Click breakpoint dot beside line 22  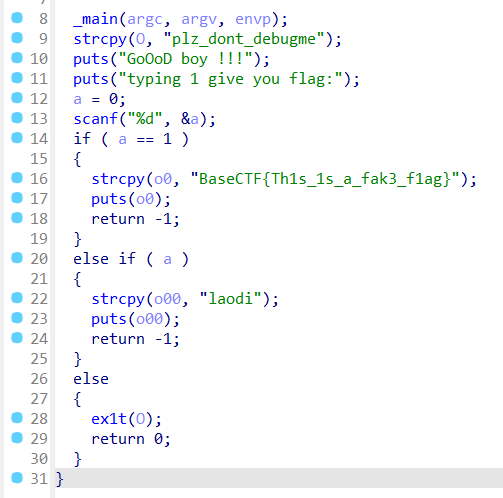point(17,298)
